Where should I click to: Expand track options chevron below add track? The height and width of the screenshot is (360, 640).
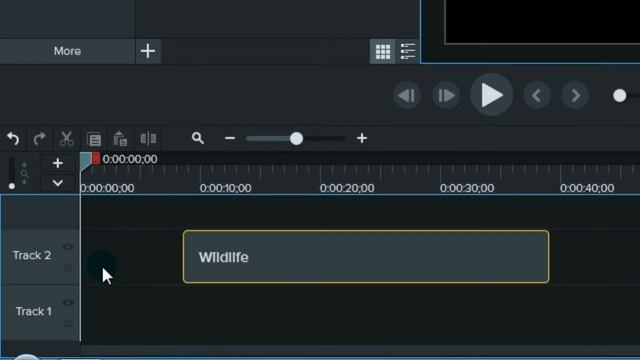58,183
